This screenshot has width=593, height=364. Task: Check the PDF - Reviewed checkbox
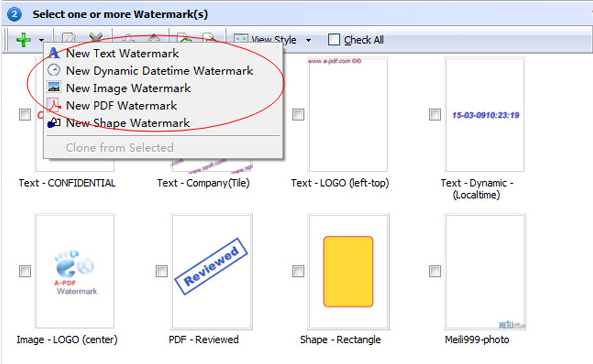(x=162, y=271)
